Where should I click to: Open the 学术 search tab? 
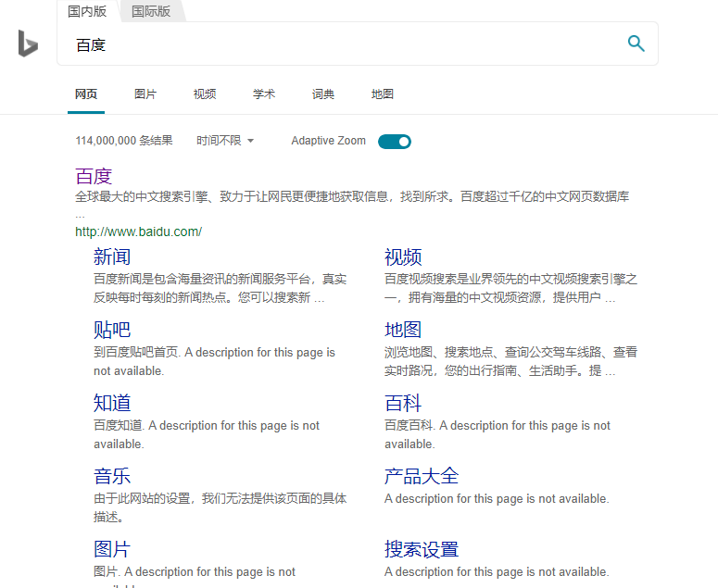click(x=264, y=94)
